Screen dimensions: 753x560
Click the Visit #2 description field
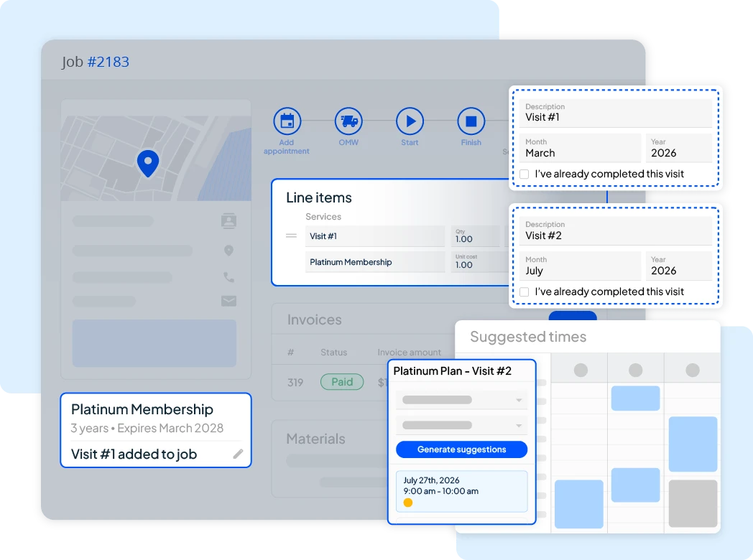pyautogui.click(x=616, y=231)
